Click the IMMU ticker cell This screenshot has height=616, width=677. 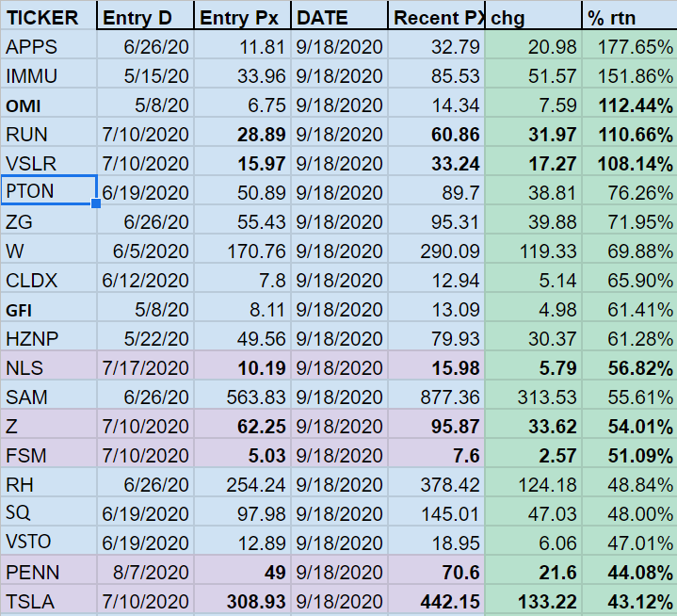48,74
